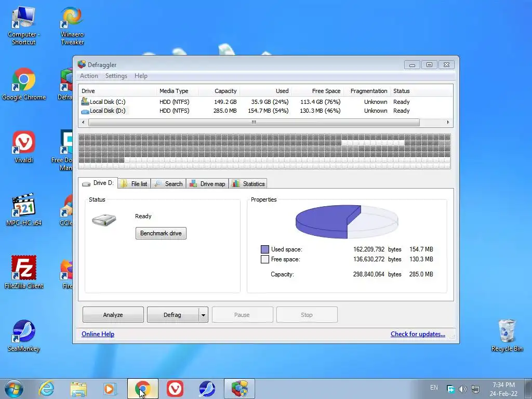Launch SeaMonkey desktop shortcut
The width and height of the screenshot is (532, 399).
tap(24, 336)
